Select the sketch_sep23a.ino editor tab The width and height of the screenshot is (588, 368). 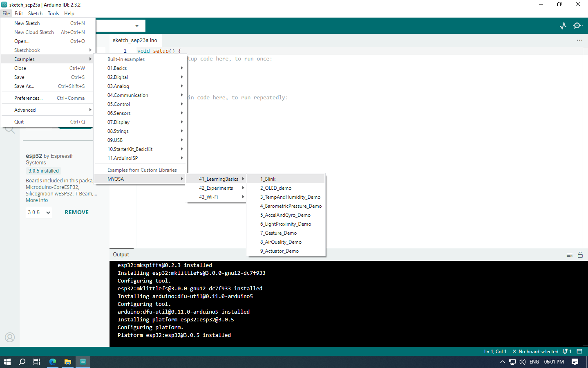point(135,40)
